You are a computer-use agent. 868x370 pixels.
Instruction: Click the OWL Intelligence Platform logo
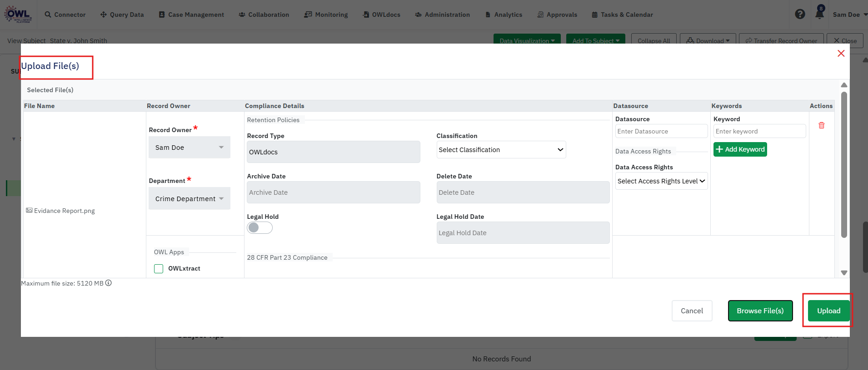(18, 14)
